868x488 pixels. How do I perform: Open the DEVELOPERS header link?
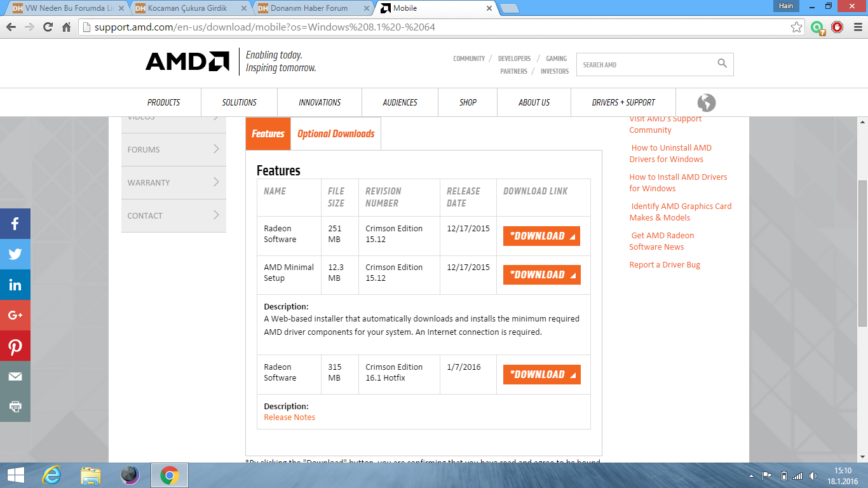514,58
